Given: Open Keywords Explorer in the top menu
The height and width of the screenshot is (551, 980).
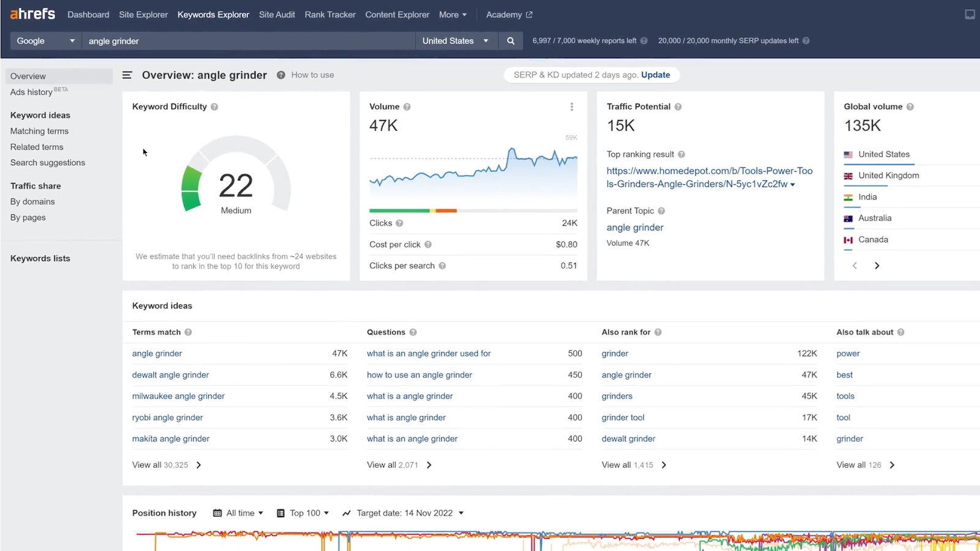Looking at the screenshot, I should [x=213, y=15].
